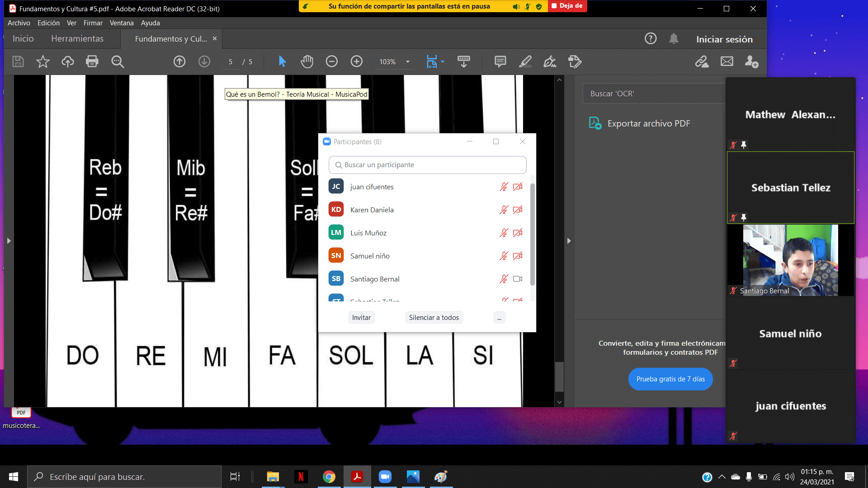This screenshot has width=868, height=488.
Task: Click Prueba gratis de 7 días
Action: (x=670, y=379)
